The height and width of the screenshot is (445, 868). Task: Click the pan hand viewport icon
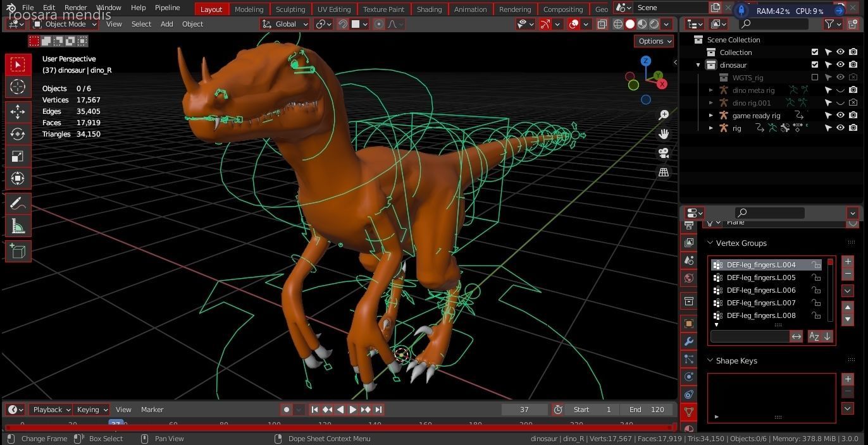(x=664, y=134)
